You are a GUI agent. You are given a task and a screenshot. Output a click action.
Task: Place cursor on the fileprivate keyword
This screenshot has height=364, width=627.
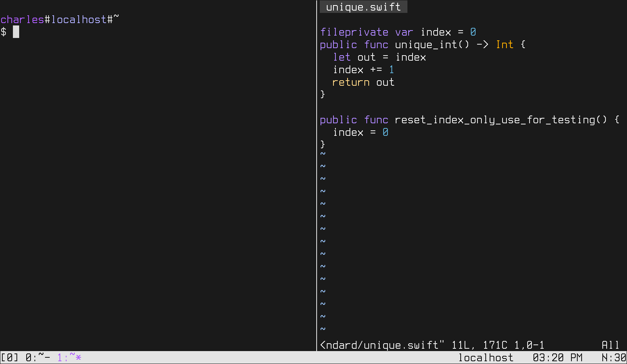tap(354, 32)
